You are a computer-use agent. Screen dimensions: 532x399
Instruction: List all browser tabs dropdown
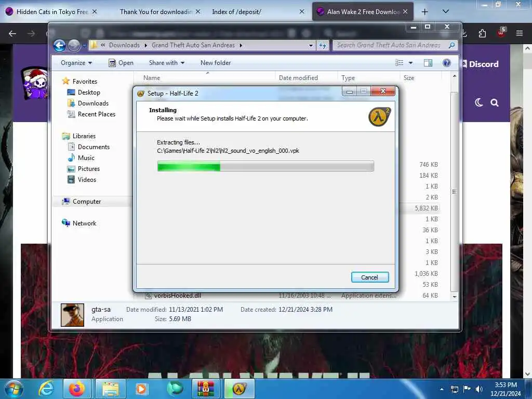[446, 12]
